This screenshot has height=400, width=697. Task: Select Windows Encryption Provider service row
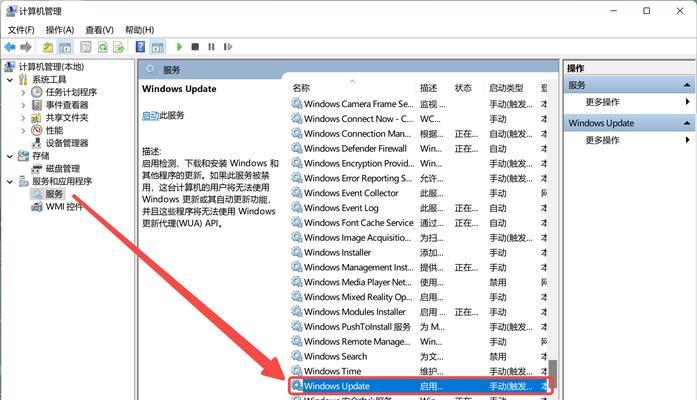tap(419, 163)
